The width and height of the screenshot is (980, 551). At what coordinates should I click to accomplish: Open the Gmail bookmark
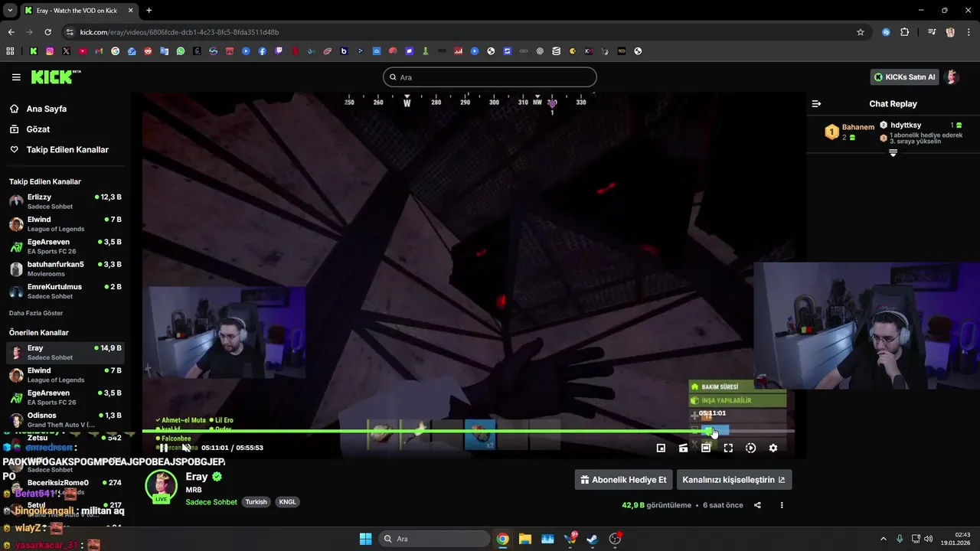(99, 51)
